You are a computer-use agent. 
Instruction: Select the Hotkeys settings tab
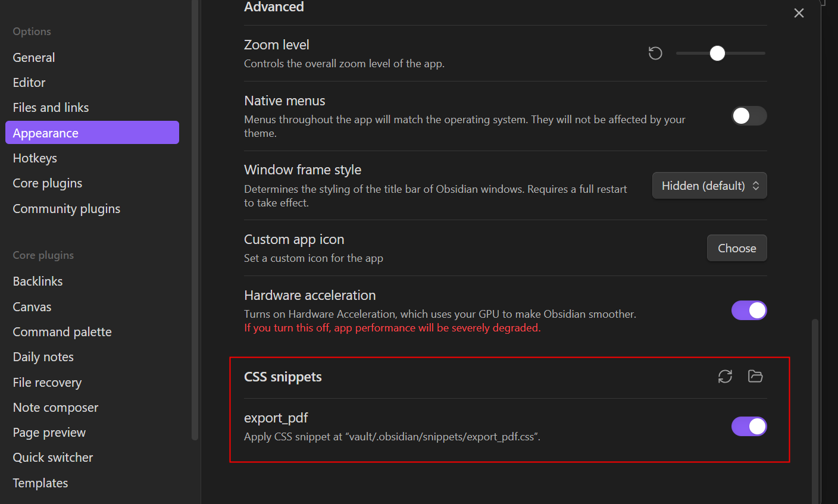click(x=35, y=158)
